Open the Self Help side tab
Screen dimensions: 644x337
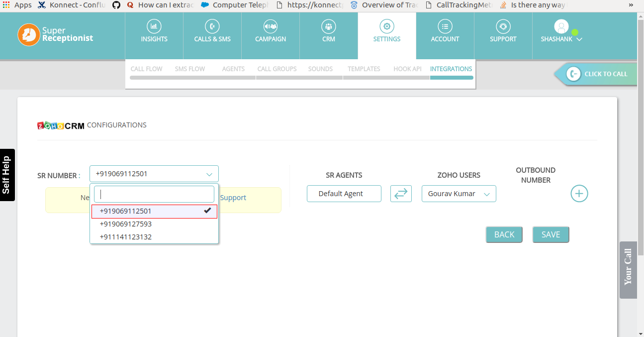click(7, 175)
